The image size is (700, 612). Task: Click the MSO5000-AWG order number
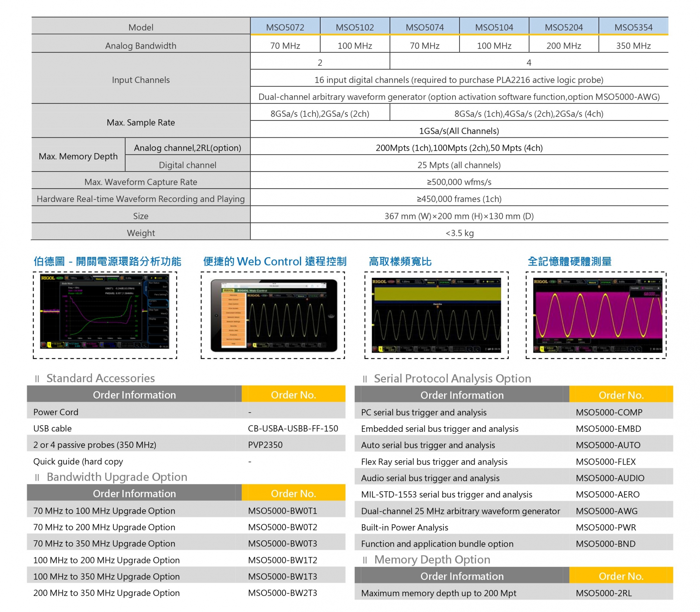tap(607, 511)
